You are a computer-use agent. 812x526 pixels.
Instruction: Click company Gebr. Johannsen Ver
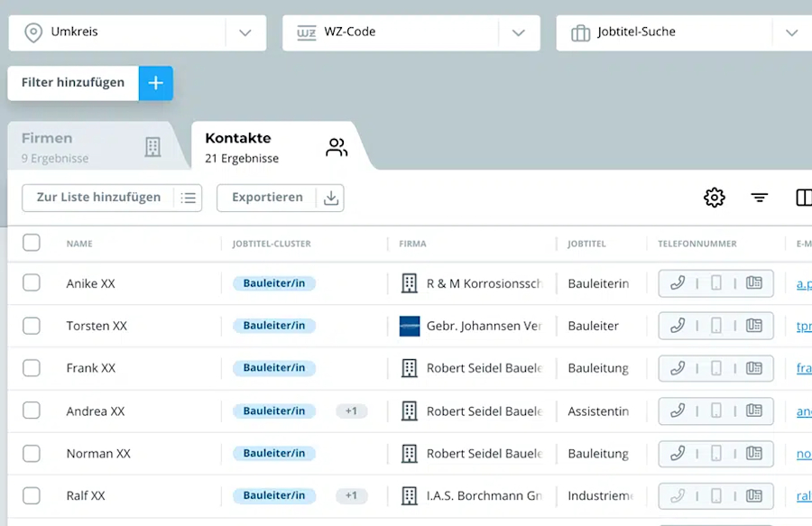(484, 326)
